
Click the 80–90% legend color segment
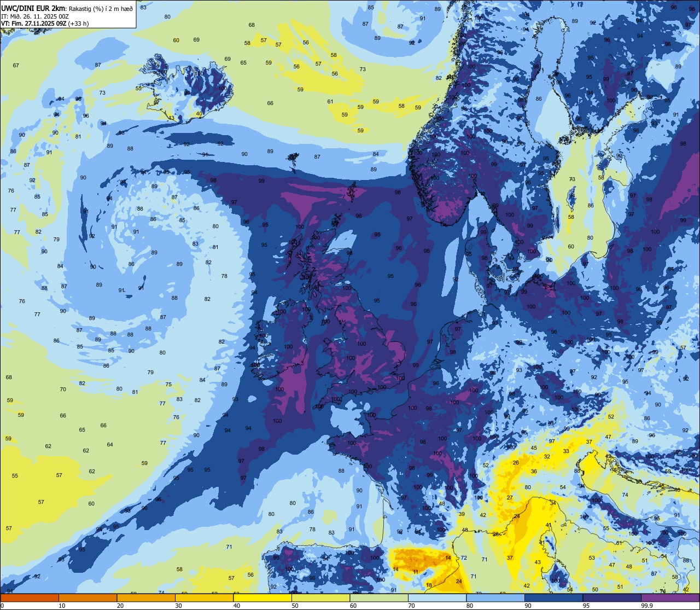pyautogui.click(x=495, y=597)
